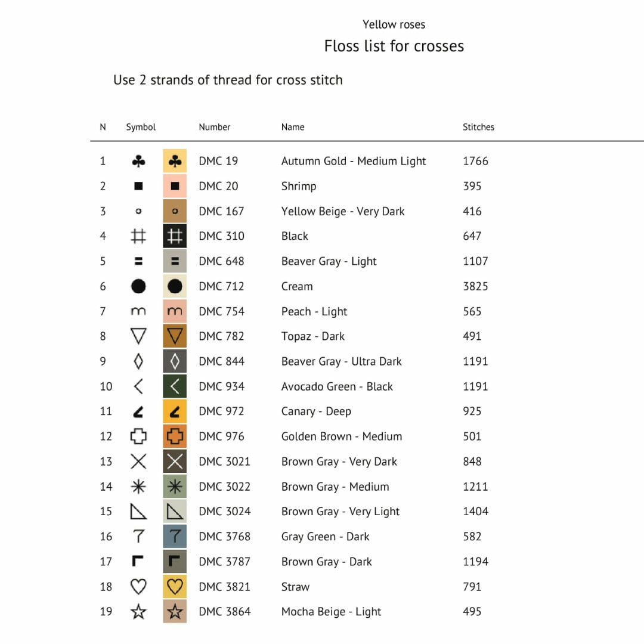This screenshot has height=644, width=644.
Task: Click the Peach - Light name entry
Action: (314, 311)
